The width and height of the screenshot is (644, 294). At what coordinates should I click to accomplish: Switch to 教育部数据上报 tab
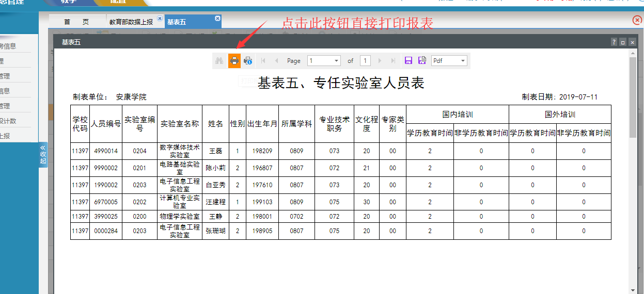[x=131, y=22]
